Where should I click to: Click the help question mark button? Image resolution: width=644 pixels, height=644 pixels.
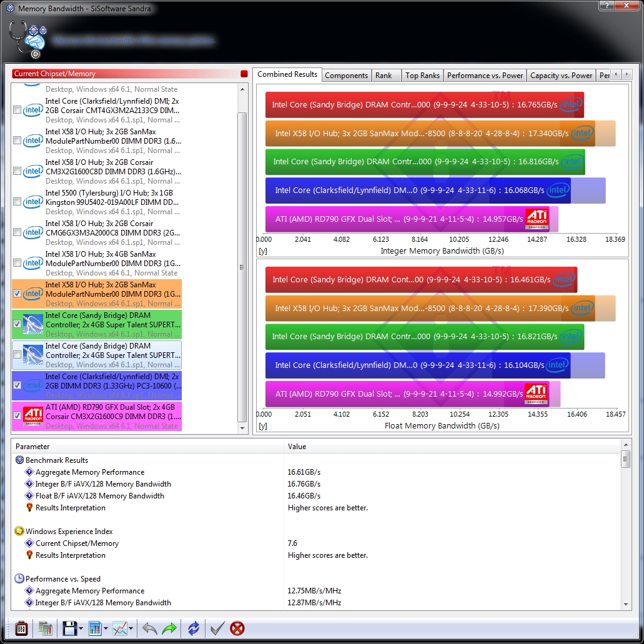(607, 5)
